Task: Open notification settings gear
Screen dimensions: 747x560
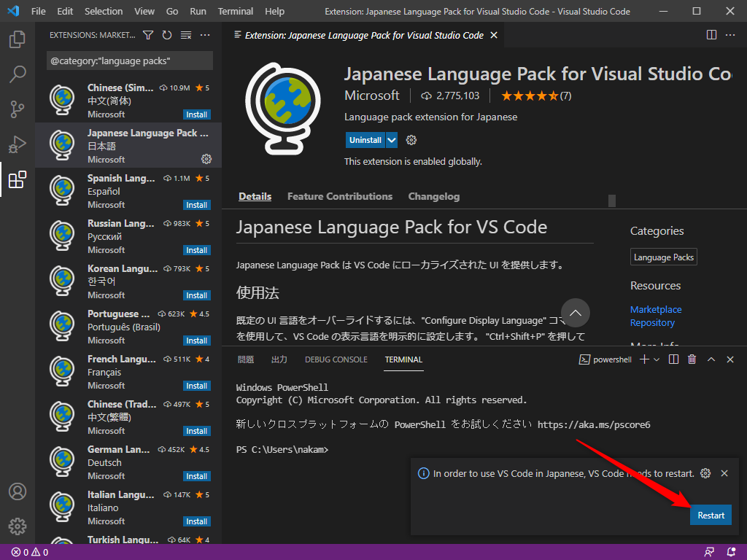Action: (x=705, y=473)
